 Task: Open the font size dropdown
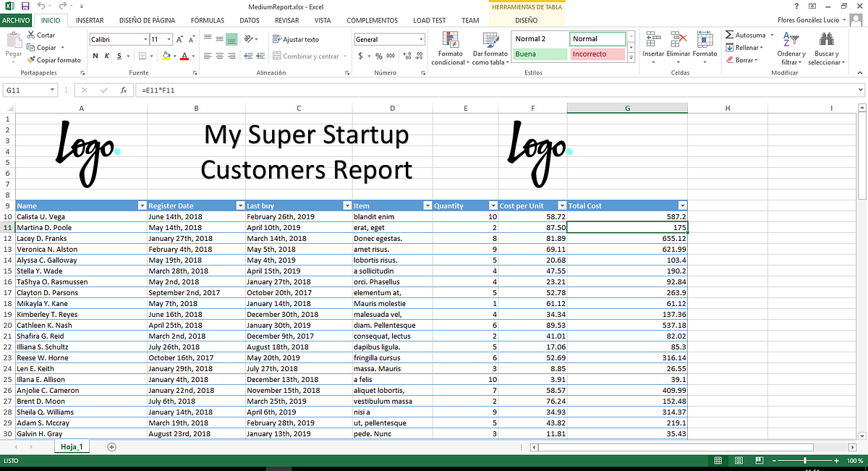(x=171, y=39)
